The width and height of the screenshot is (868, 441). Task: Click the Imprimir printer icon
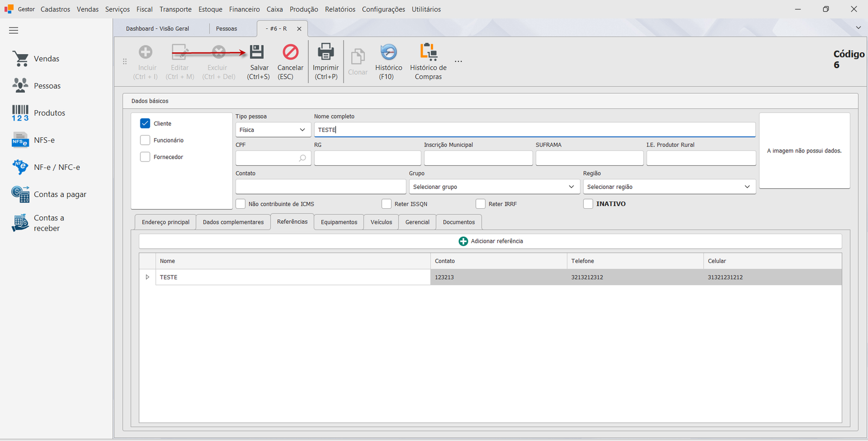point(325,52)
